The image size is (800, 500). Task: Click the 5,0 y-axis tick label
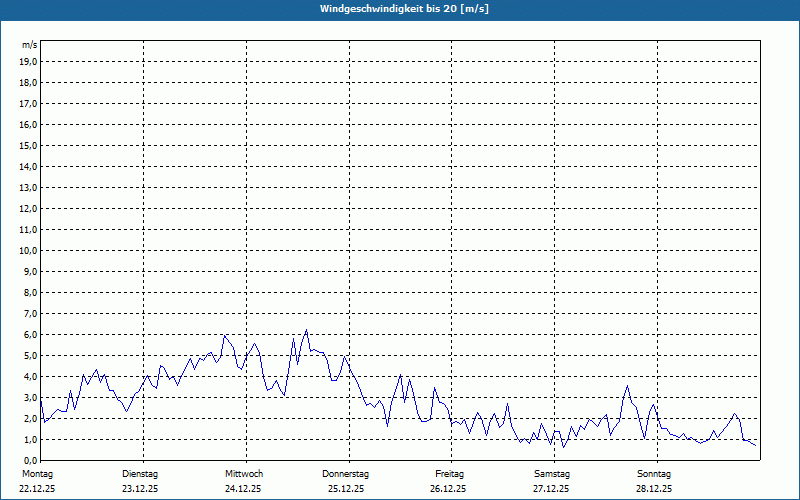pyautogui.click(x=30, y=355)
